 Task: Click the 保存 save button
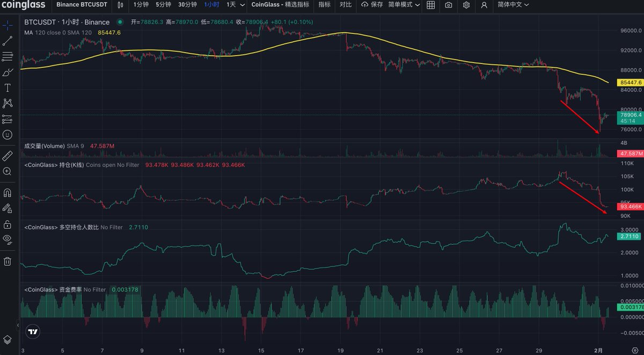click(x=372, y=5)
